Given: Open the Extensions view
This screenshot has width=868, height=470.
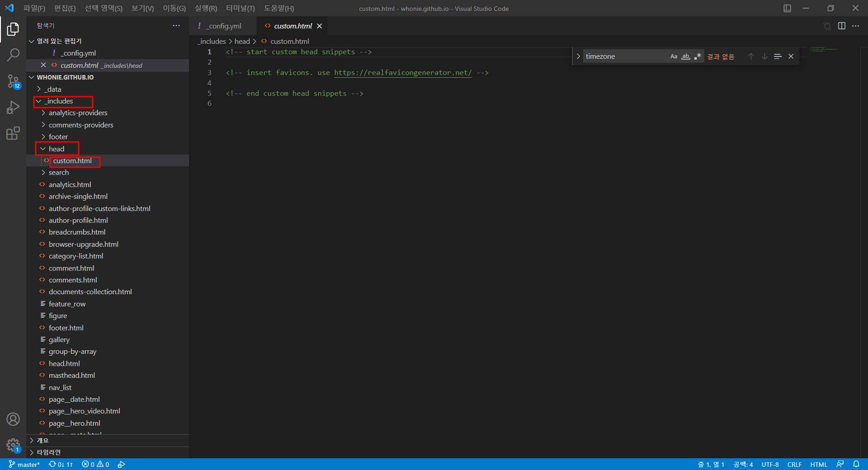Looking at the screenshot, I should point(13,133).
